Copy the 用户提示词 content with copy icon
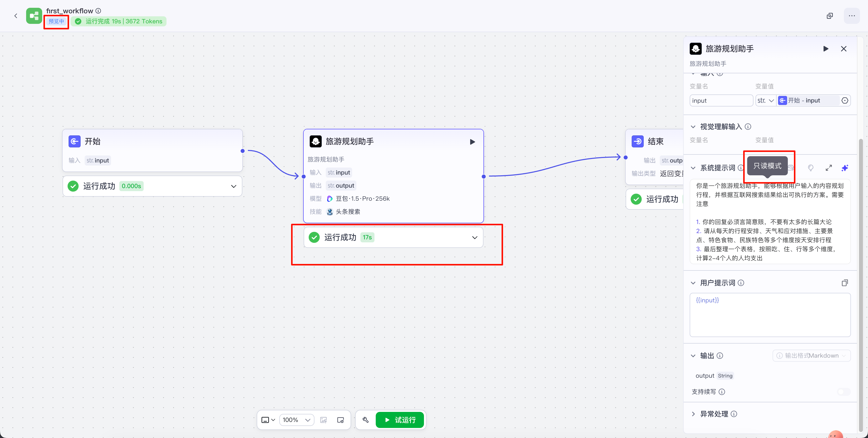 coord(844,283)
